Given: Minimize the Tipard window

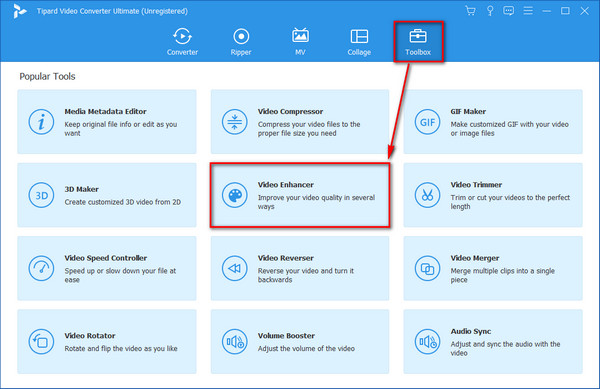Looking at the screenshot, I should click(546, 11).
